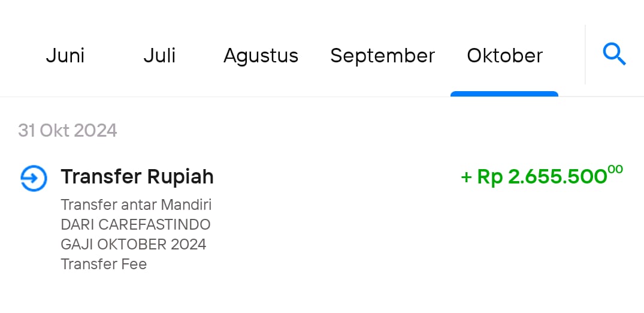The width and height of the screenshot is (644, 313).
Task: Switch to the Juni month tab
Action: click(65, 56)
